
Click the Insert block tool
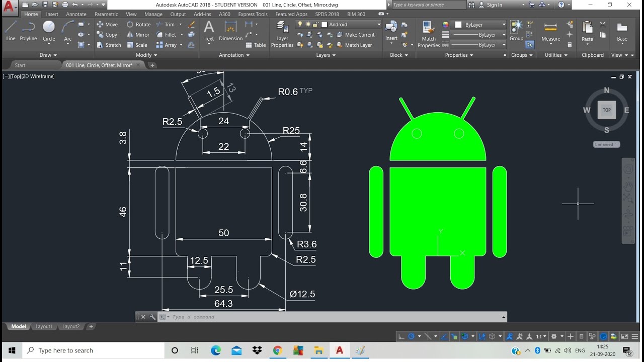pos(391,31)
